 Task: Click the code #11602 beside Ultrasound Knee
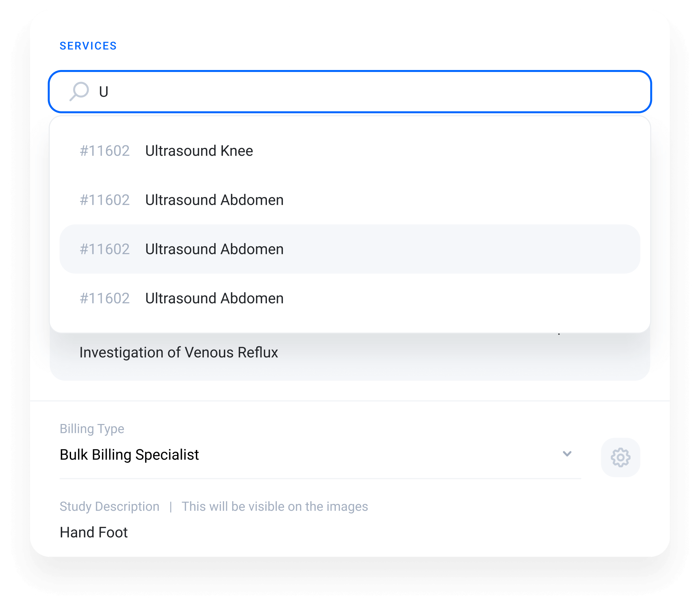tap(104, 151)
